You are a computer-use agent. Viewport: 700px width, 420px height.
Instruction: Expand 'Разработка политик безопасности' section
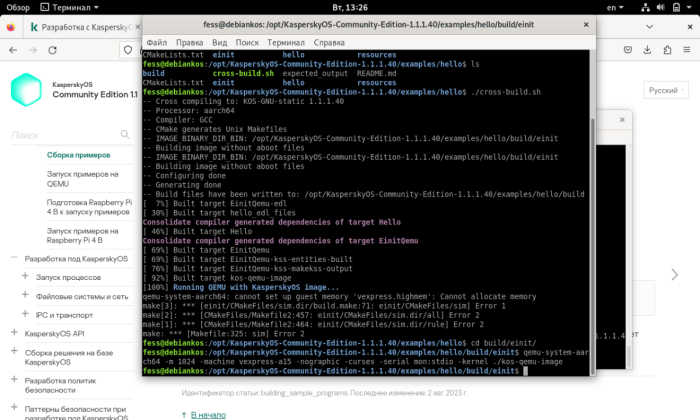[x=14, y=379]
